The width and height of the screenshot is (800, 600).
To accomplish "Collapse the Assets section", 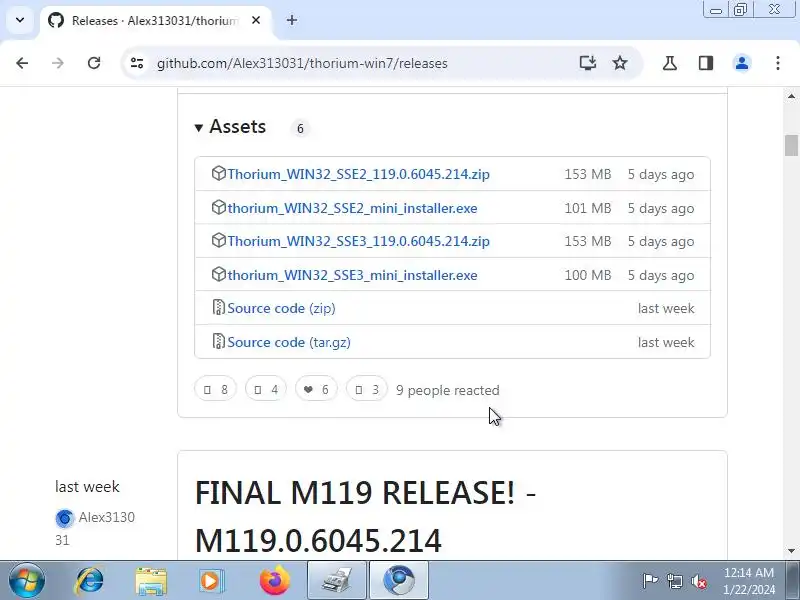I will 231,127.
